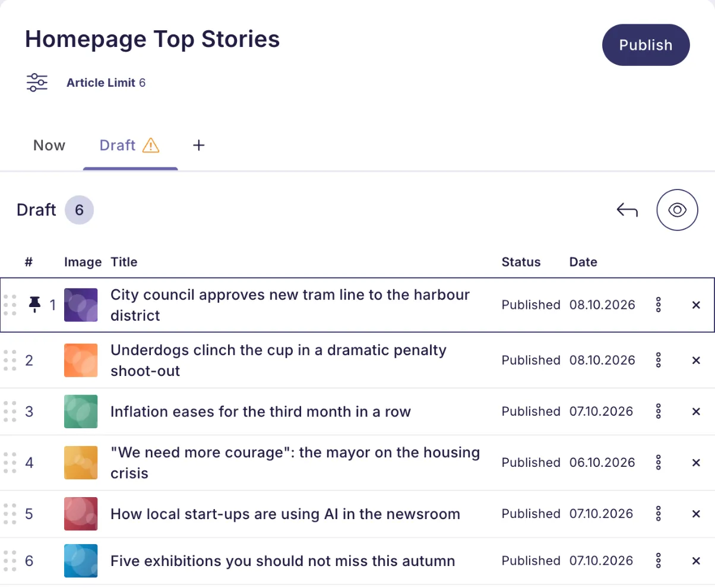Click the Publish button
This screenshot has width=715, height=588.
pos(646,45)
